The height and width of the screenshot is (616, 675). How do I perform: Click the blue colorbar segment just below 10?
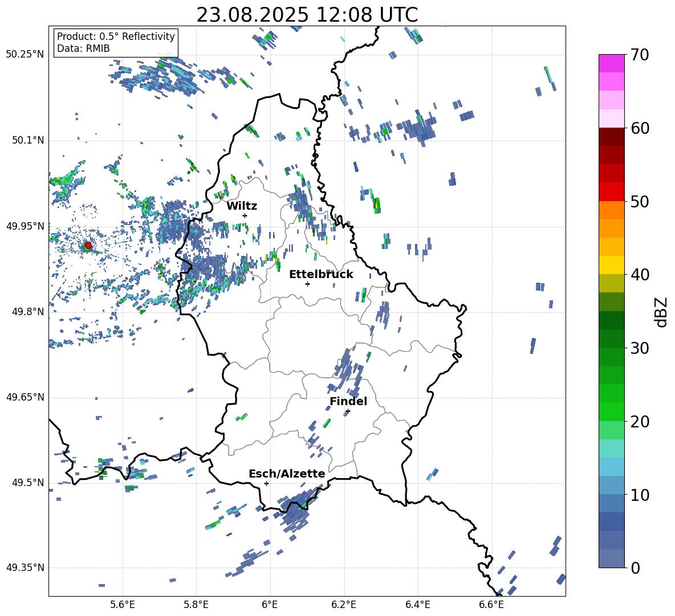point(612,503)
